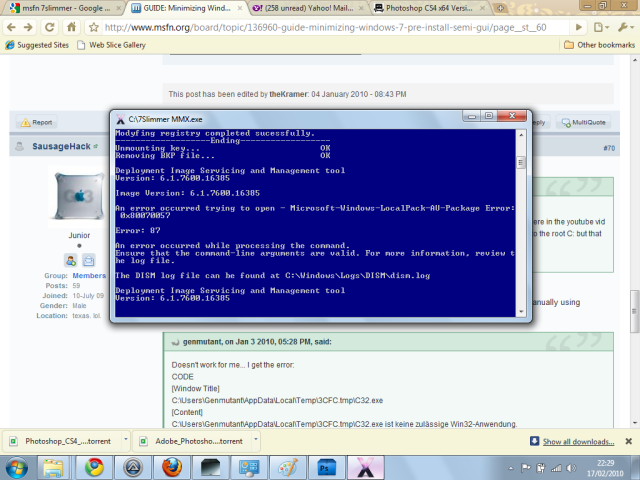640x480 pixels.
Task: Go forward with the browser forward arrow
Action: (28, 27)
